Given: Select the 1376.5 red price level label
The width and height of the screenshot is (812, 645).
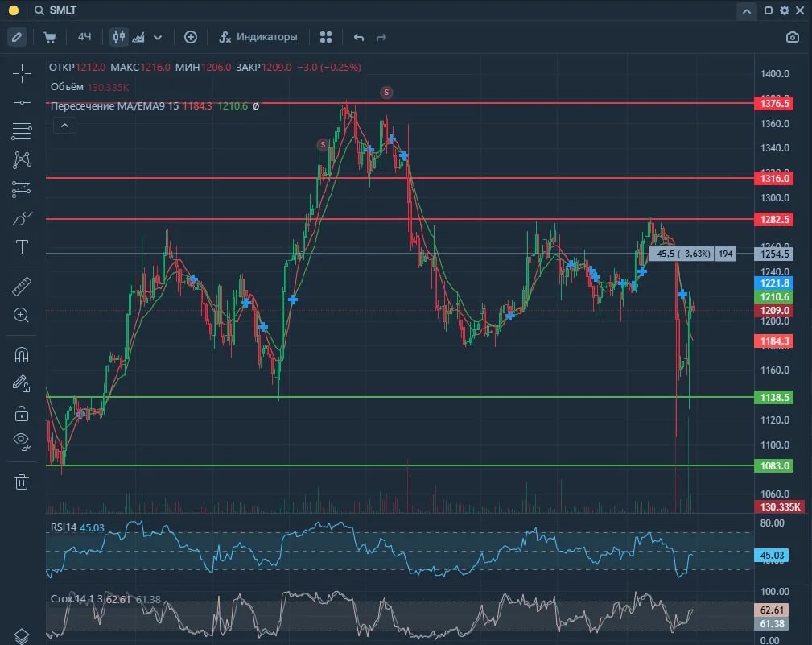Looking at the screenshot, I should coord(774,103).
